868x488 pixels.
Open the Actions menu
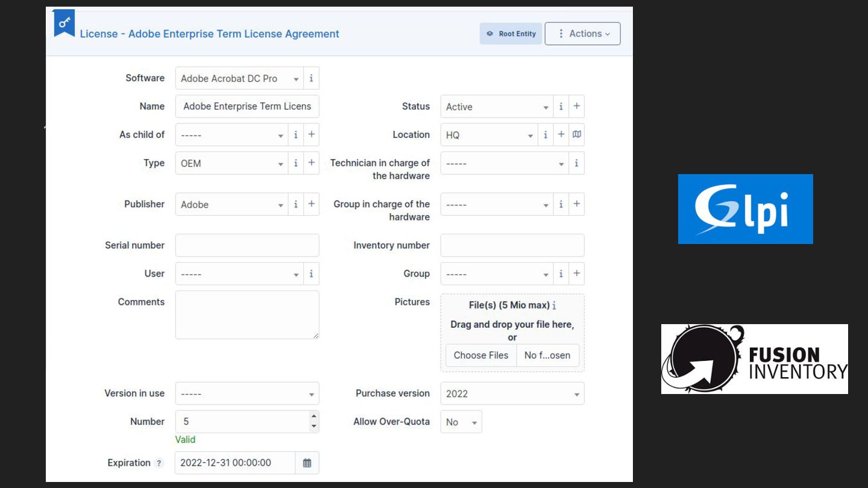coord(583,34)
